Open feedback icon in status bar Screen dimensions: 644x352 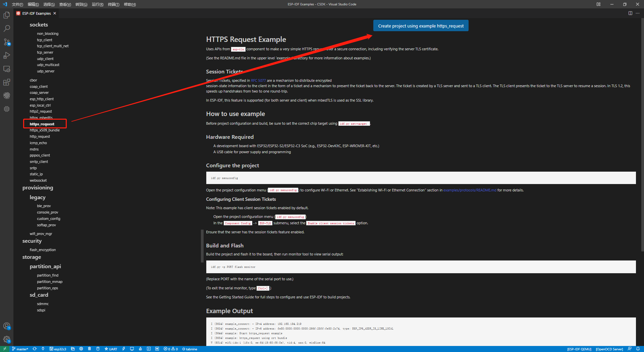[630, 349]
